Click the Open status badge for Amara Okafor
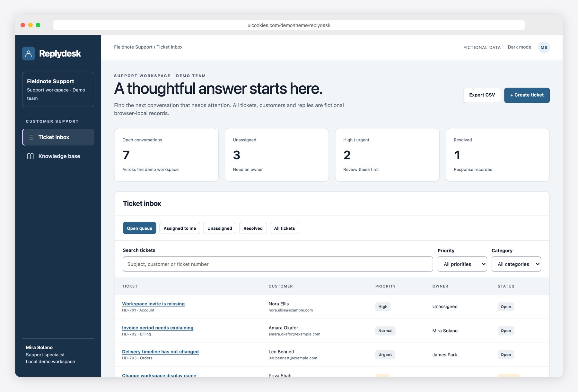Image resolution: width=578 pixels, height=392 pixels. coord(506,331)
